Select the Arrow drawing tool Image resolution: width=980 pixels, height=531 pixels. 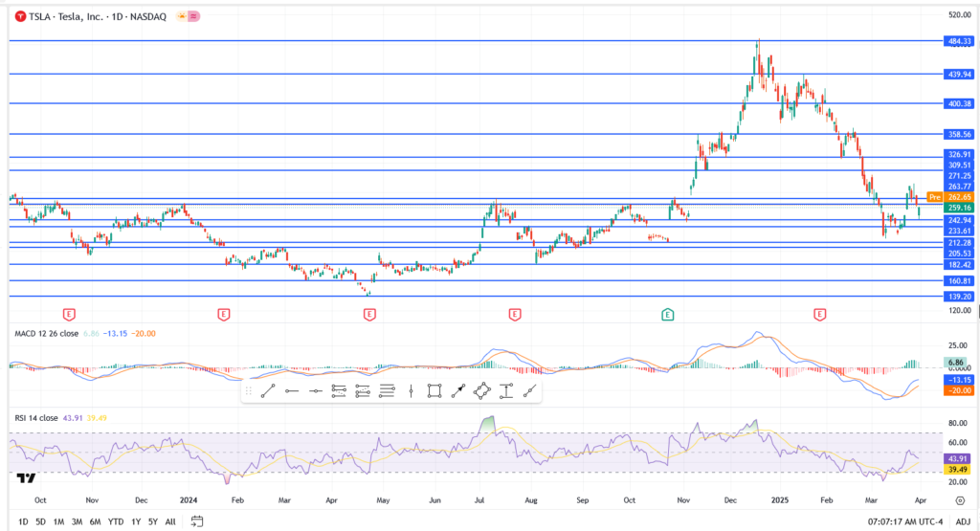[x=458, y=391]
